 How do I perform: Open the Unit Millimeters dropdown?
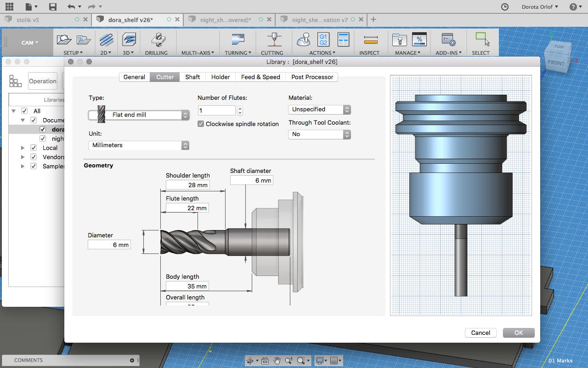click(139, 145)
